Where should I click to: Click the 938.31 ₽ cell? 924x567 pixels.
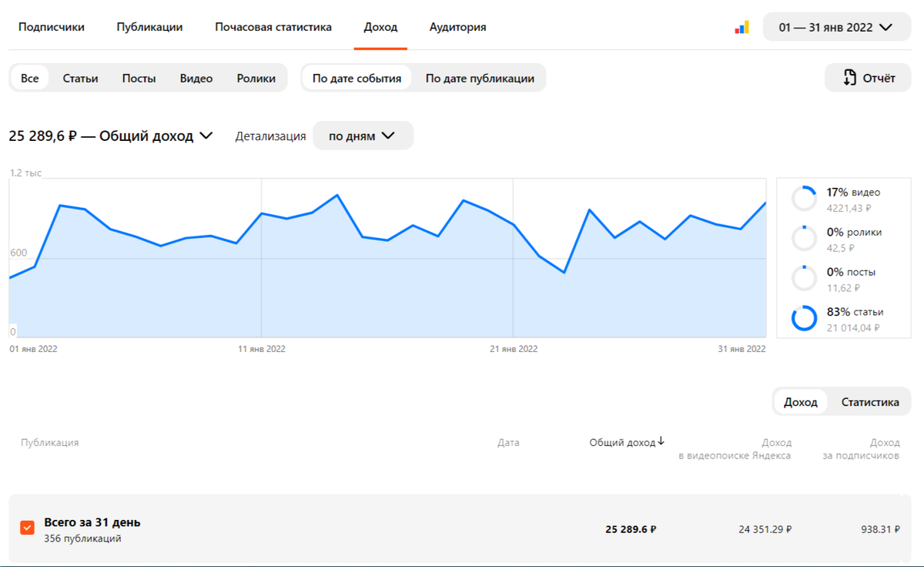(x=880, y=529)
